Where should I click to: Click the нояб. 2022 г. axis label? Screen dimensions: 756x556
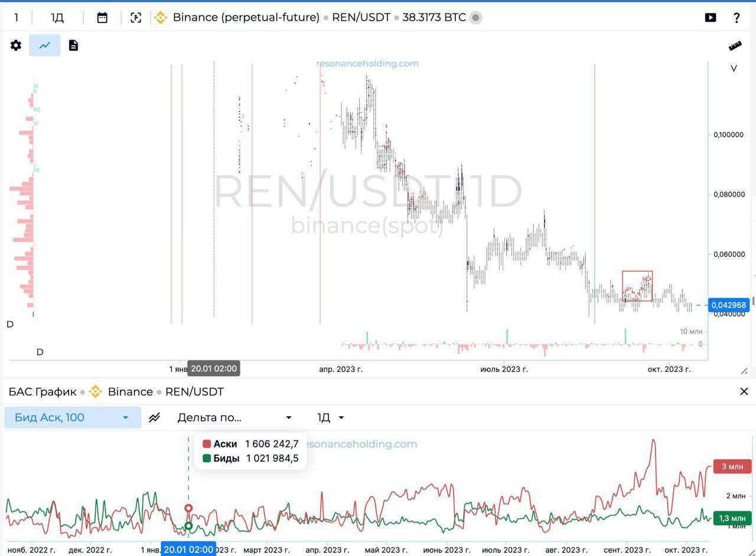pyautogui.click(x=31, y=550)
